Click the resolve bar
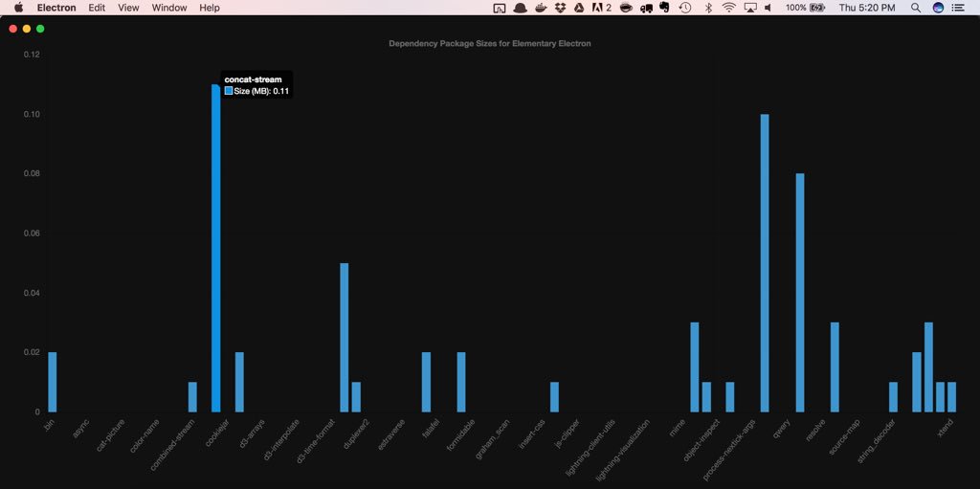The image size is (980, 489). point(835,367)
